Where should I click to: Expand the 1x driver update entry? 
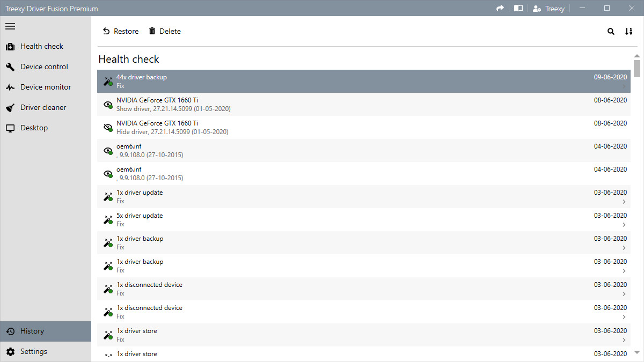pyautogui.click(x=624, y=202)
